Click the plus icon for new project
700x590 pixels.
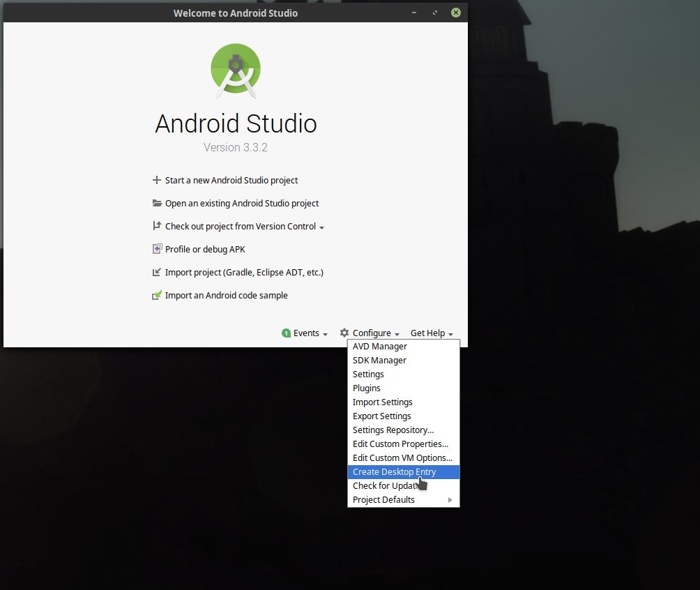(157, 180)
